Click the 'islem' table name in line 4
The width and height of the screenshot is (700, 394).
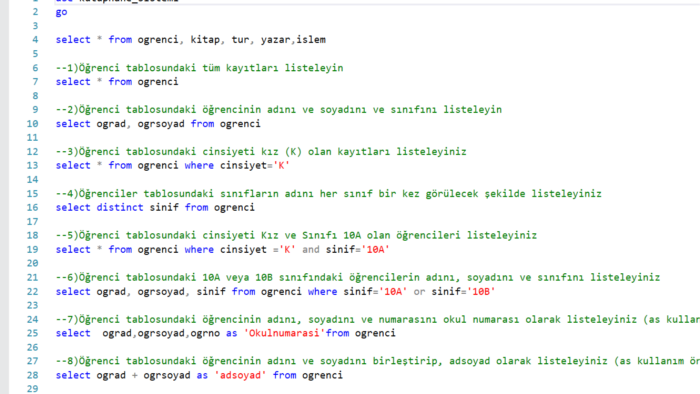(311, 40)
